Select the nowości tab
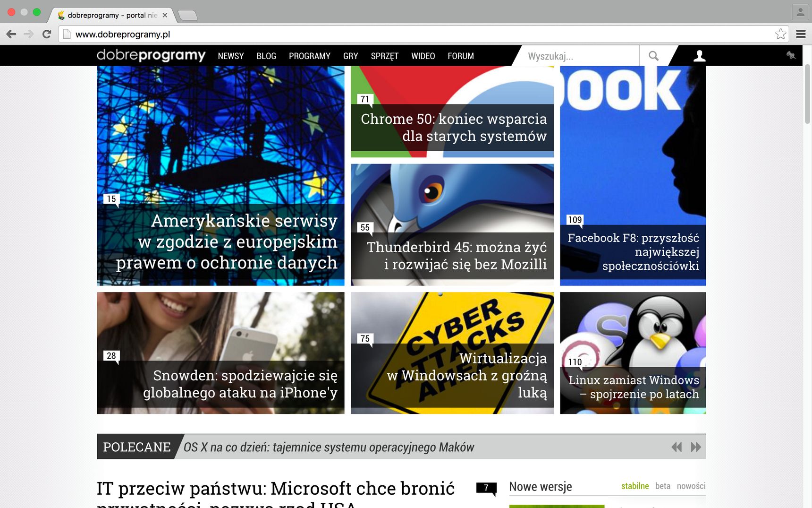Viewport: 812px width, 508px height. click(691, 486)
